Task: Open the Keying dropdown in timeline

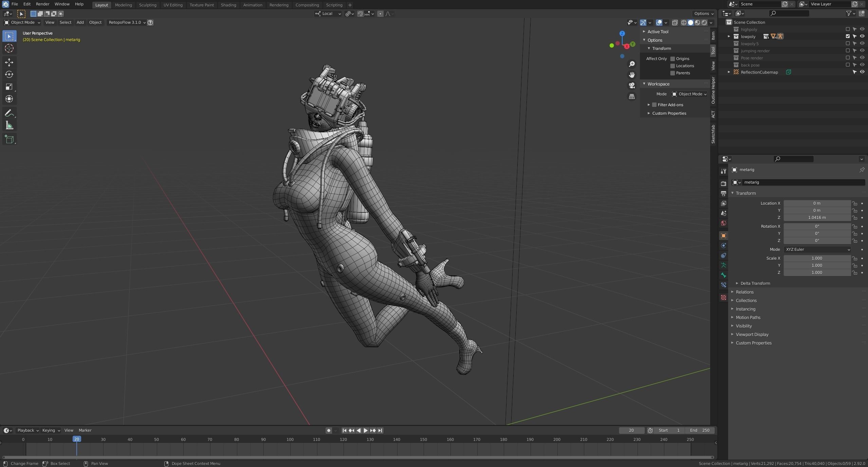Action: coord(51,430)
